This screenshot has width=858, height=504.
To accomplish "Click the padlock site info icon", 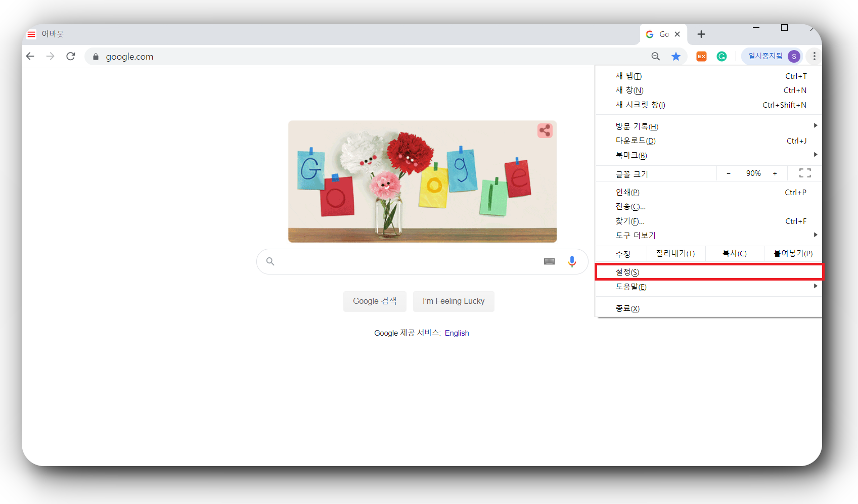I will 96,57.
